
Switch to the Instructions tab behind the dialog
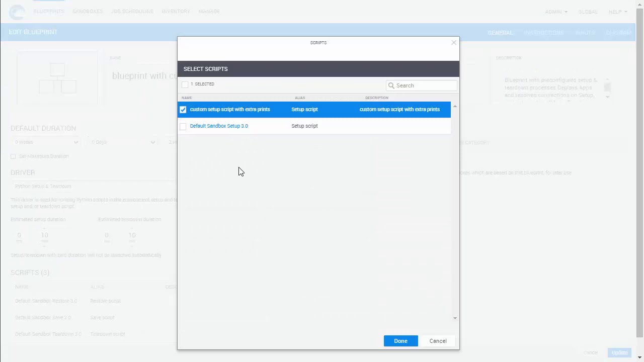pyautogui.click(x=544, y=33)
